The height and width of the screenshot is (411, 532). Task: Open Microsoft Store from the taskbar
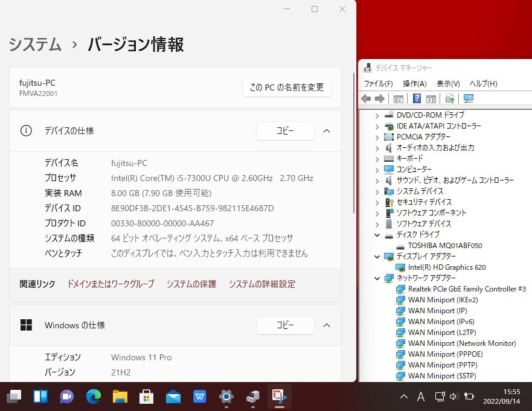pos(147,396)
